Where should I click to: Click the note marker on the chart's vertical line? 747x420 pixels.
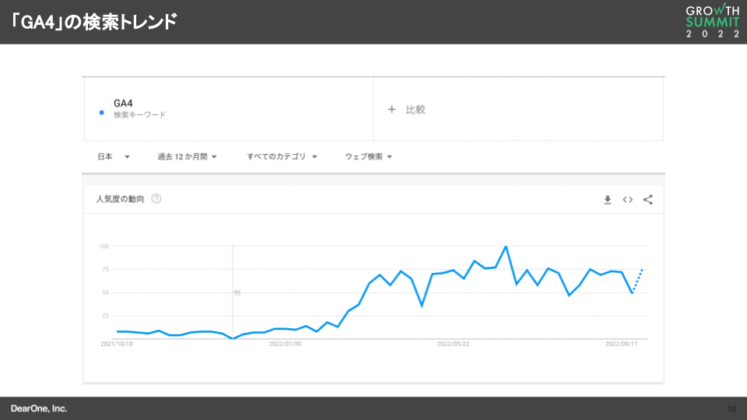pos(237,293)
